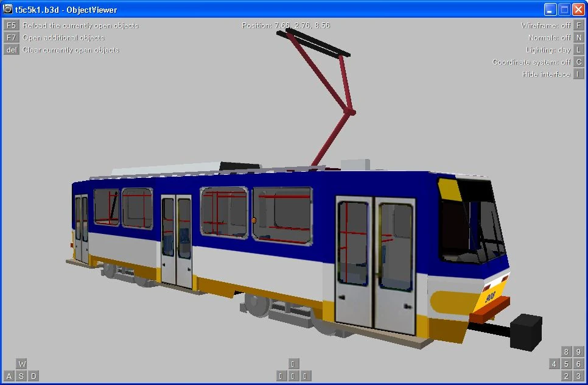Click the ObjectViewer title bar app icon
Viewport: 588px width, 385px height.
(x=7, y=9)
